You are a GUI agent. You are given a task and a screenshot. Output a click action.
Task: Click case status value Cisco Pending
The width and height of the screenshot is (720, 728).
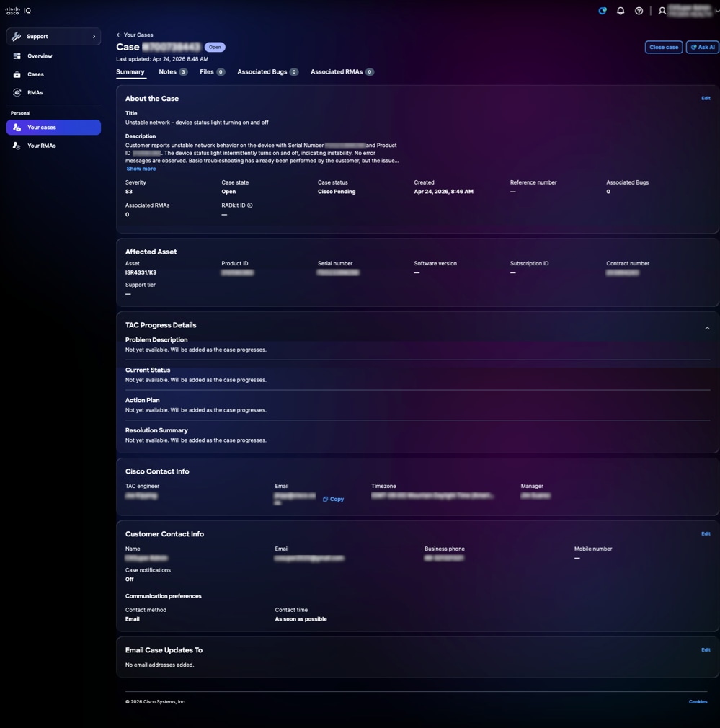pyautogui.click(x=337, y=192)
